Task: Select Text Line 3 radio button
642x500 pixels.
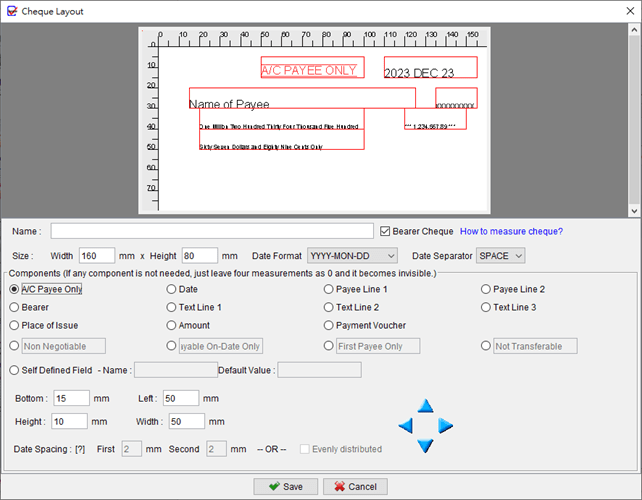Action: click(x=486, y=307)
